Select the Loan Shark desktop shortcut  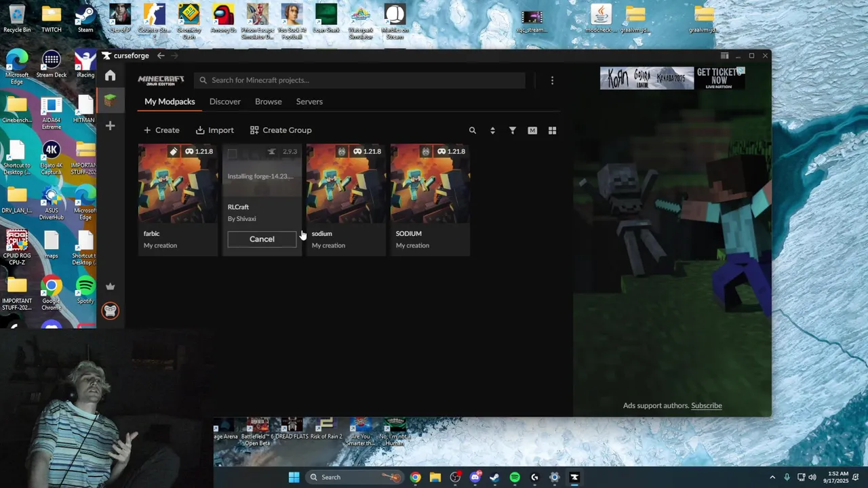coord(326,18)
